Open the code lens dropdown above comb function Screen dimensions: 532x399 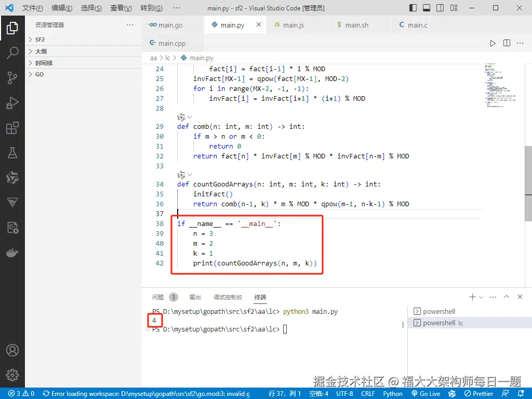(190, 117)
